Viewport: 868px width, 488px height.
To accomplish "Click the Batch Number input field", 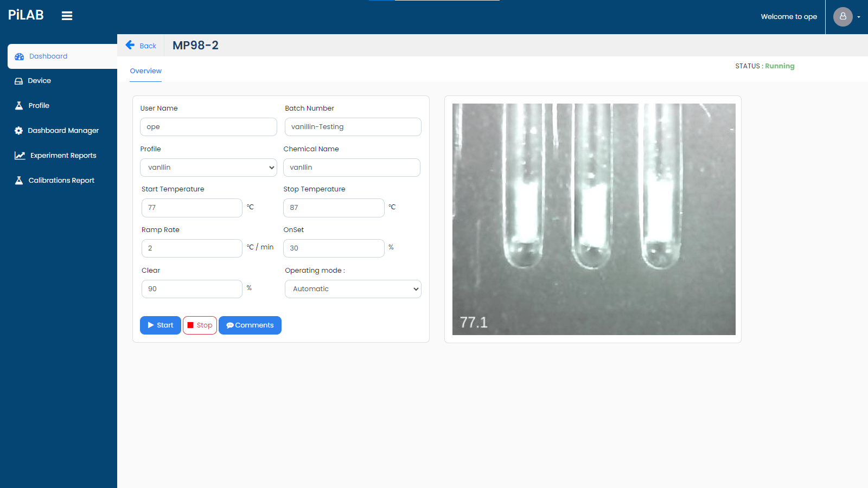I will click(353, 127).
